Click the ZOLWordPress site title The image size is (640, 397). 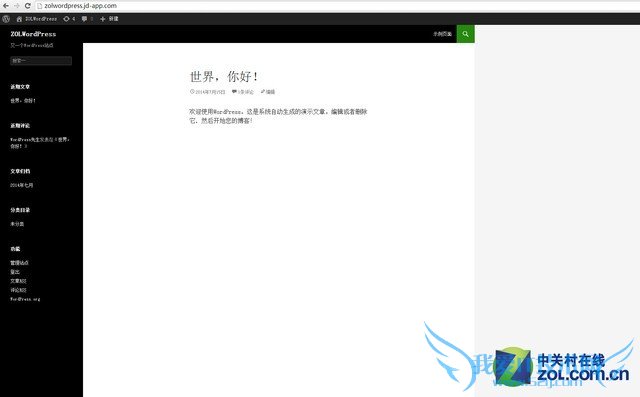33,34
